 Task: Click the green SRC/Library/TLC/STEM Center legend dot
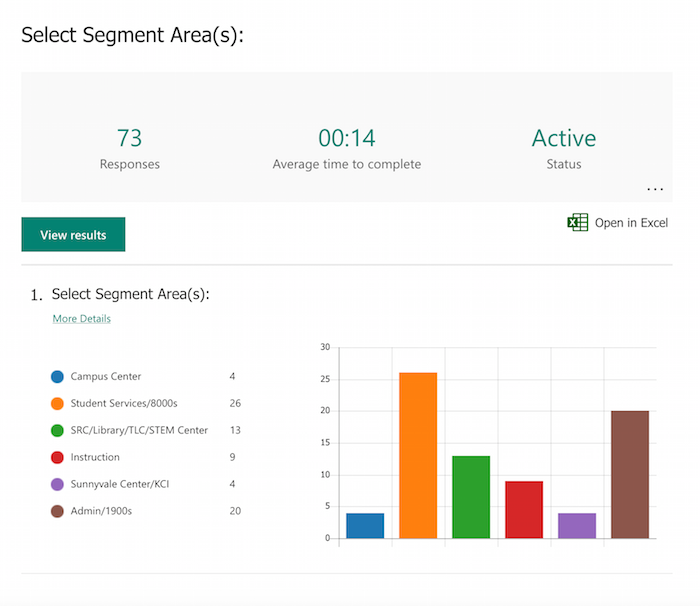(57, 431)
